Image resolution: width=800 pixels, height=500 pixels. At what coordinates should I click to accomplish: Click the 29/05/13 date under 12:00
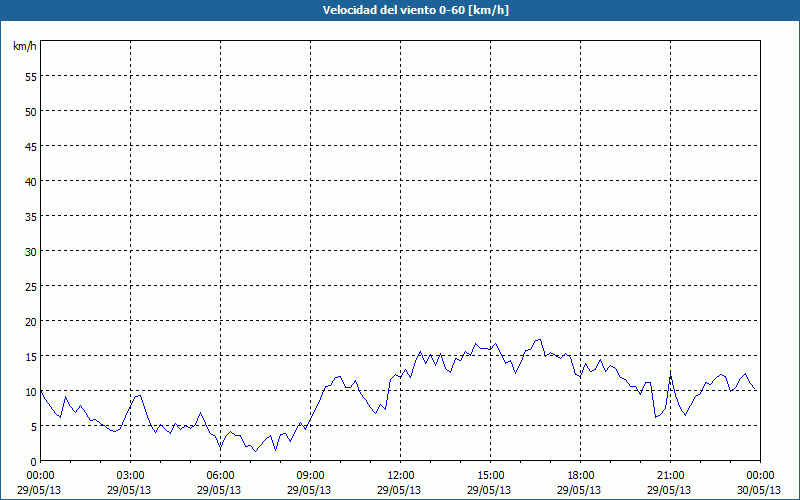tap(399, 490)
